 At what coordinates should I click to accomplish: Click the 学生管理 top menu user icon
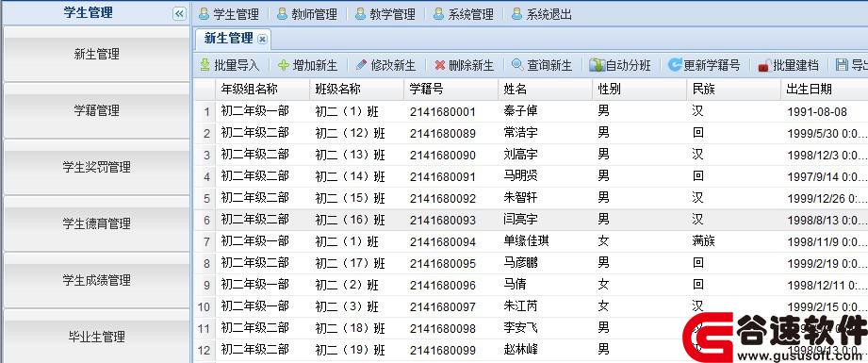click(x=204, y=14)
